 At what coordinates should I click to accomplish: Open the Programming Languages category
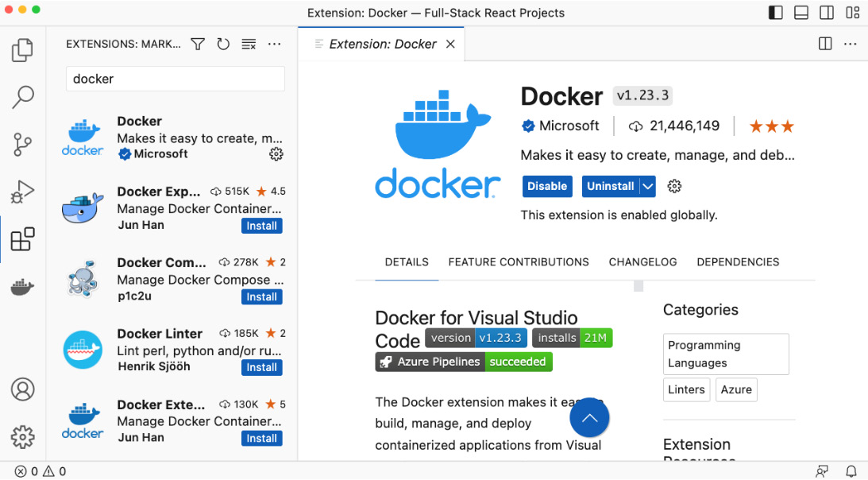726,354
